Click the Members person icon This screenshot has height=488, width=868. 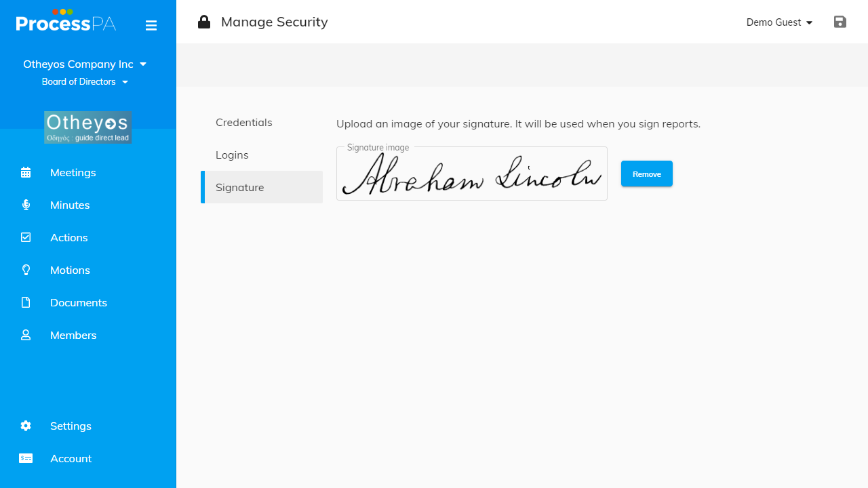pyautogui.click(x=26, y=335)
